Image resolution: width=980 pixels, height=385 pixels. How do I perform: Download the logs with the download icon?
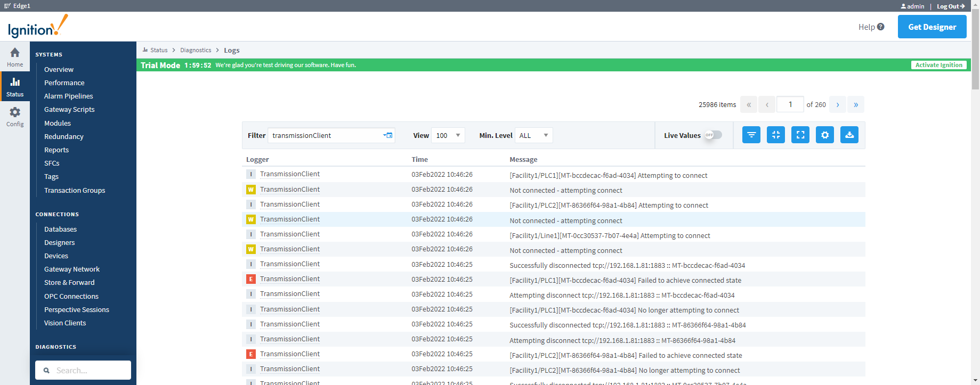point(849,135)
